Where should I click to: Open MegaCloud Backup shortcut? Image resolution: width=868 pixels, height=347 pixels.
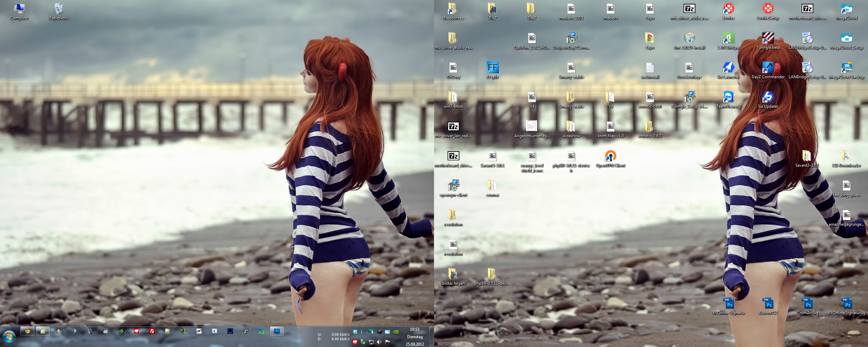(x=846, y=70)
